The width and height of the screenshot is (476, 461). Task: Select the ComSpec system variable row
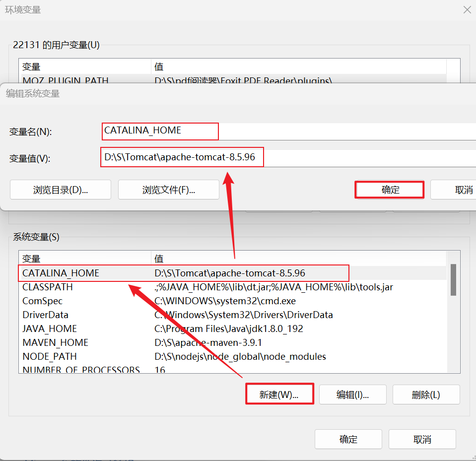[232, 301]
